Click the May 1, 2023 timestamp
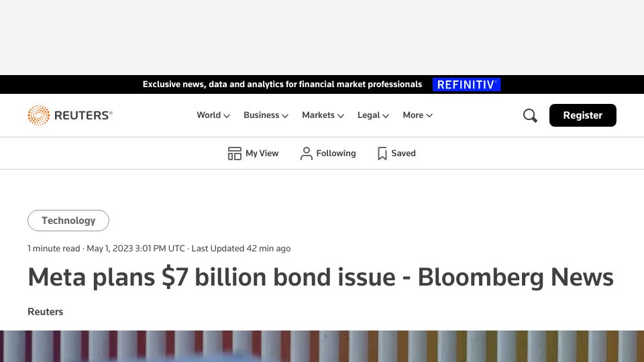The image size is (644, 362). 136,248
